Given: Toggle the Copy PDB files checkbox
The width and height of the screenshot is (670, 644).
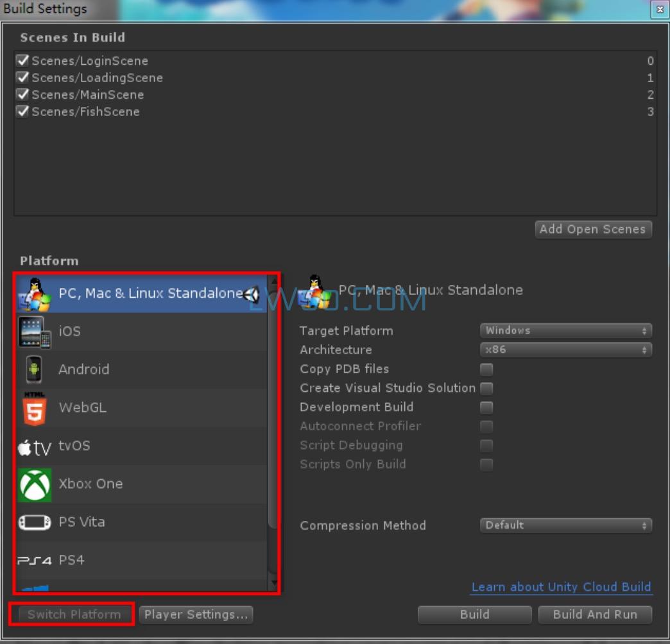Looking at the screenshot, I should coord(487,369).
